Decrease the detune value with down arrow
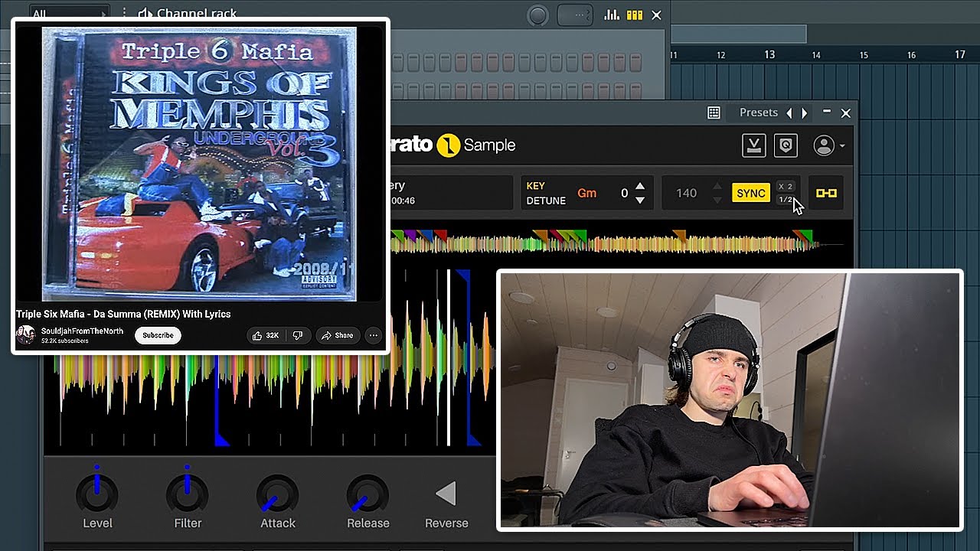980x551 pixels. point(640,201)
